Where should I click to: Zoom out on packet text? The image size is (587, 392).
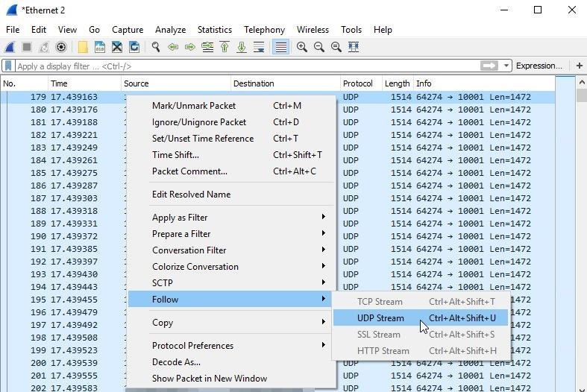319,47
